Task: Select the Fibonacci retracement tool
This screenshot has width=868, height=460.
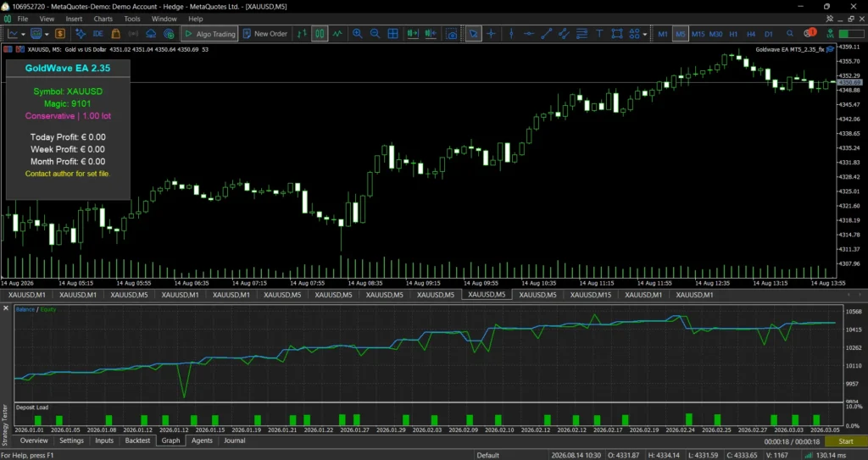Action: [x=581, y=34]
